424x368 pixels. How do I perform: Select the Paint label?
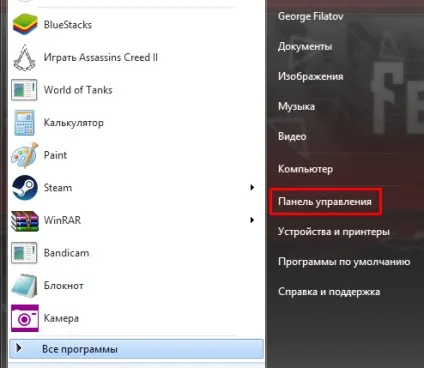point(55,155)
